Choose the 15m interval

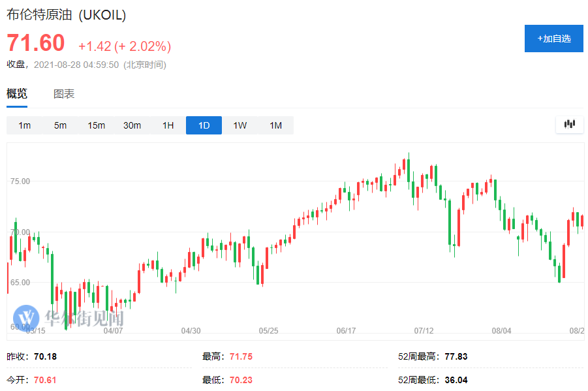[x=97, y=125]
